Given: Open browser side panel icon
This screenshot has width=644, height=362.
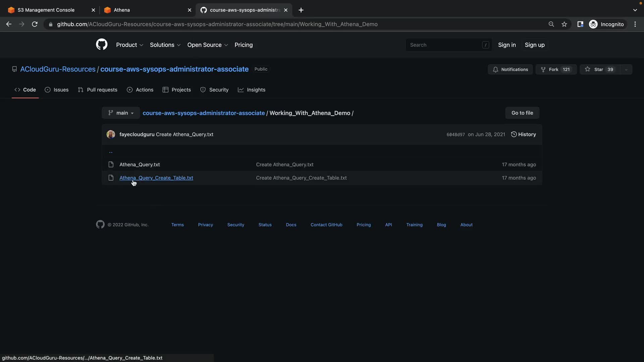Looking at the screenshot, I should (x=580, y=24).
